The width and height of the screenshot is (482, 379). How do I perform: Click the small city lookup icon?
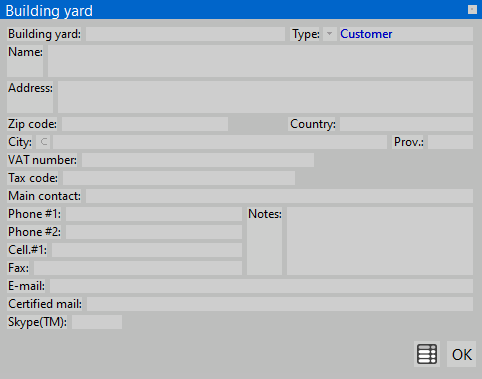tap(43, 142)
